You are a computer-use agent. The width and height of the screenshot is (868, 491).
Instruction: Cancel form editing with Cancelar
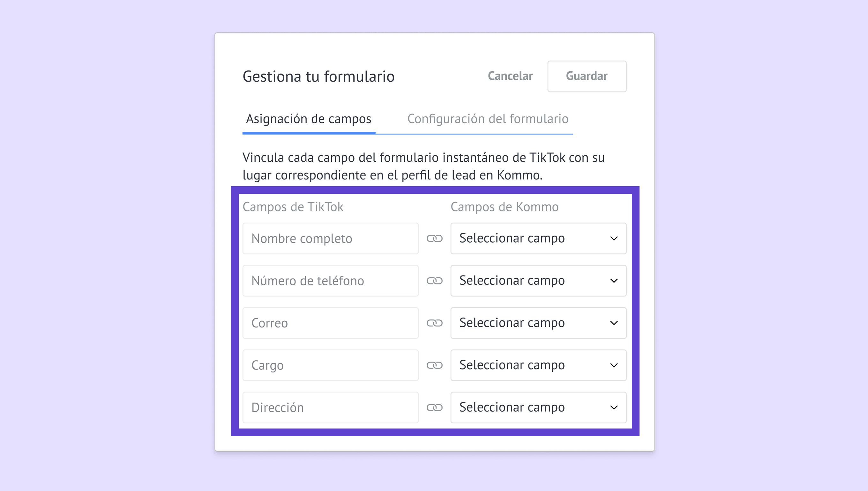510,76
